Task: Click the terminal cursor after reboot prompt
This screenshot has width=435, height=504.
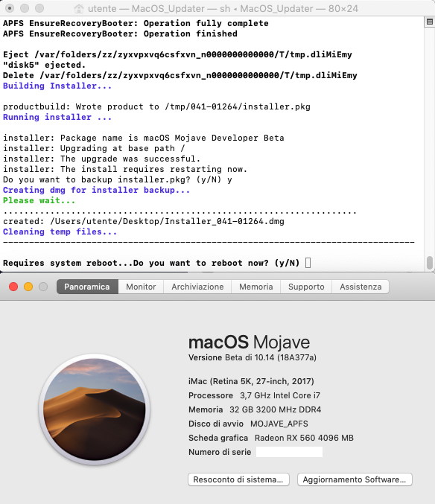Action: pyautogui.click(x=308, y=263)
